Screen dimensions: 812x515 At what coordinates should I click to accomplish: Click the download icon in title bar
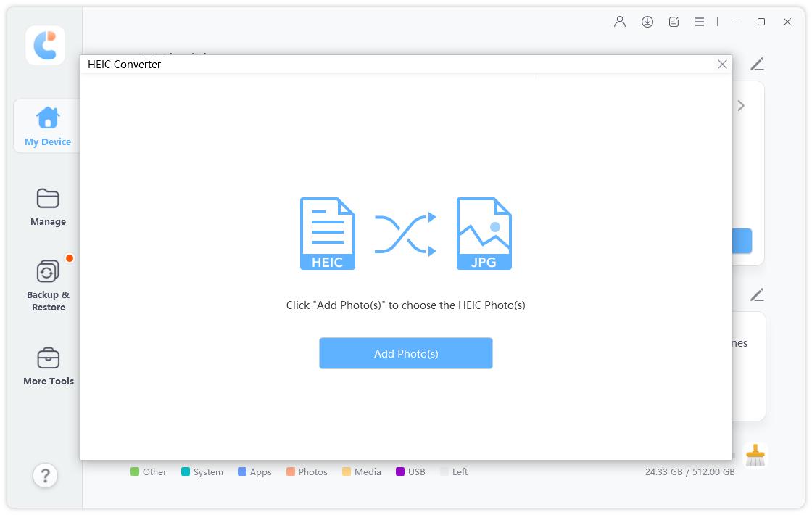647,22
